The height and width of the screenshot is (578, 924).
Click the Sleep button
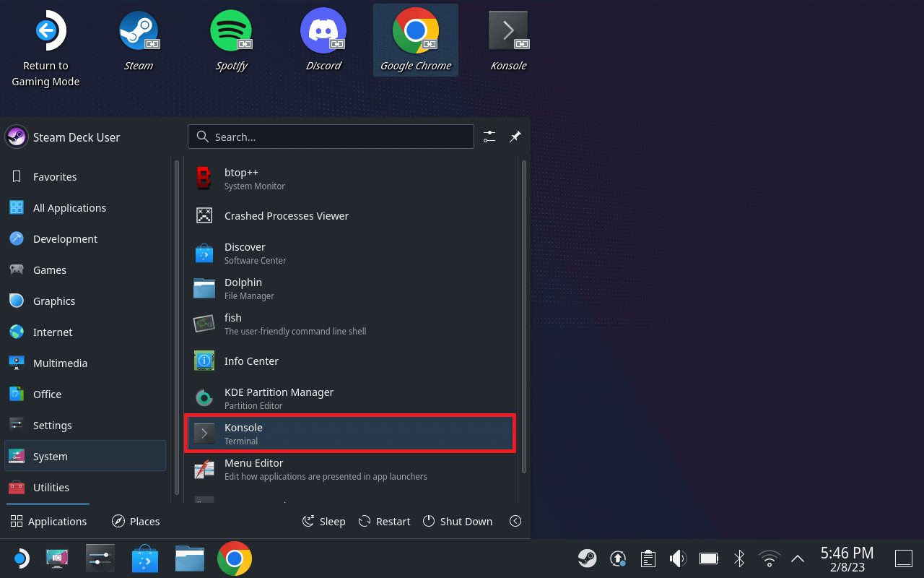[x=323, y=521]
